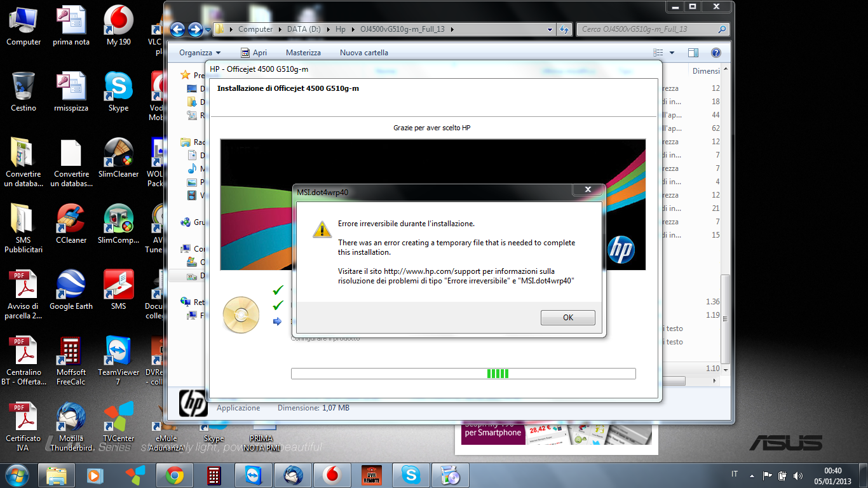This screenshot has width=868, height=488.
Task: Open the Windows Start menu
Action: pos(17,475)
